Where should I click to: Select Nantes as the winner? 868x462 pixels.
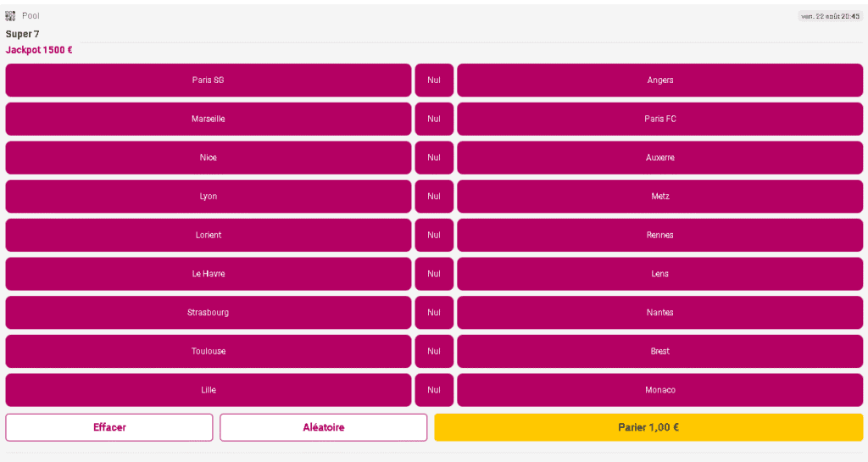coord(659,313)
